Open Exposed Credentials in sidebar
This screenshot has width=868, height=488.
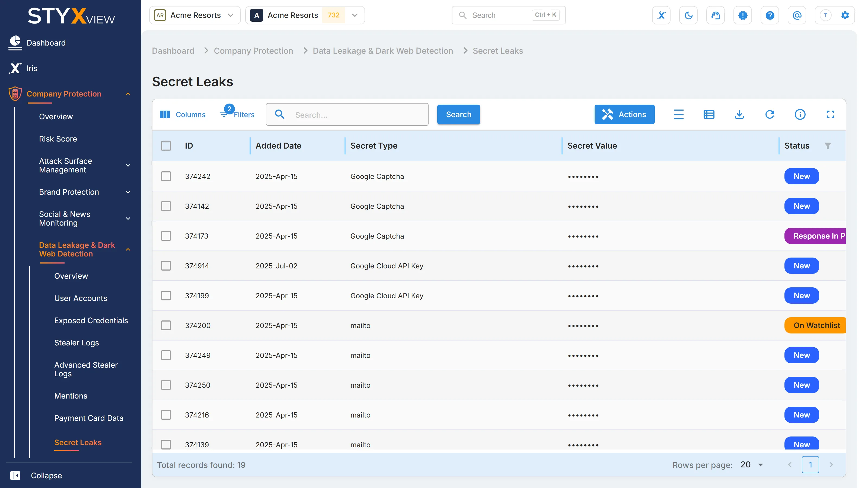(x=91, y=320)
